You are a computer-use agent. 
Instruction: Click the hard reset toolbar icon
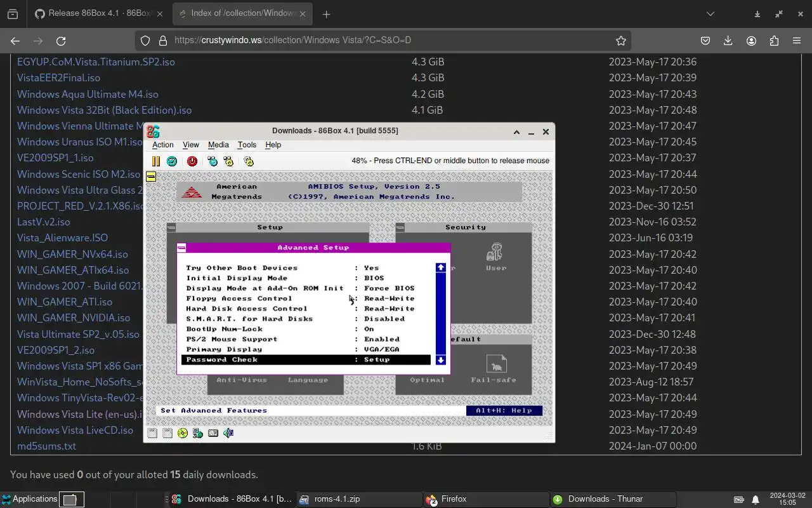coord(172,161)
